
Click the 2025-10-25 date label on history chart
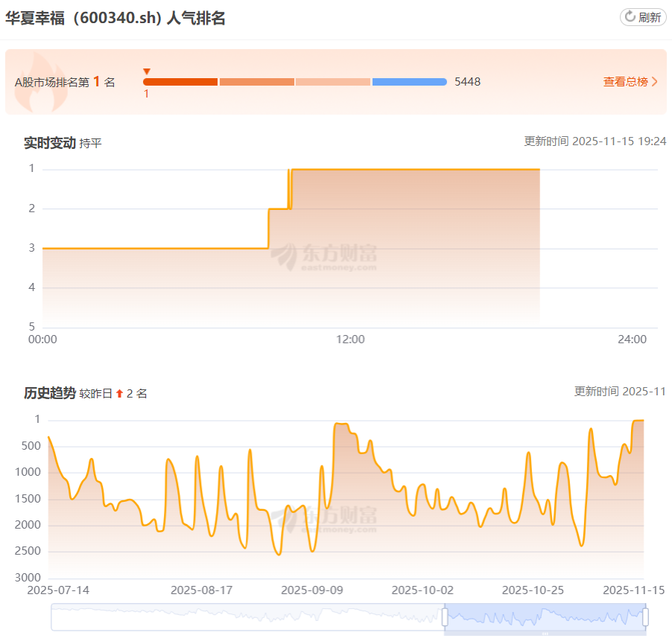(533, 590)
